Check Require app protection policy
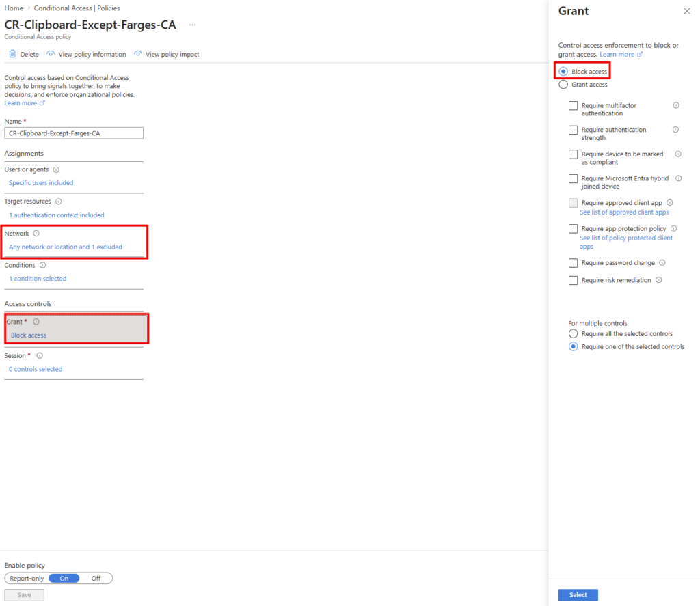This screenshot has width=700, height=606. [574, 228]
